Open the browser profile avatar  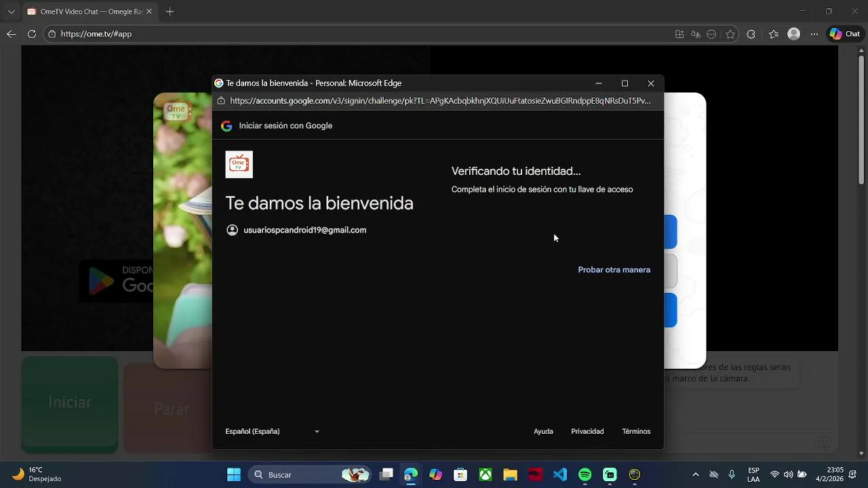click(794, 34)
